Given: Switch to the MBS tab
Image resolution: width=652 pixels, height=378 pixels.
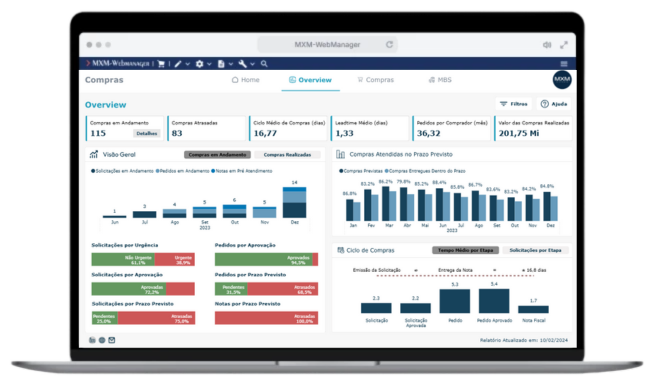Looking at the screenshot, I should point(440,80).
